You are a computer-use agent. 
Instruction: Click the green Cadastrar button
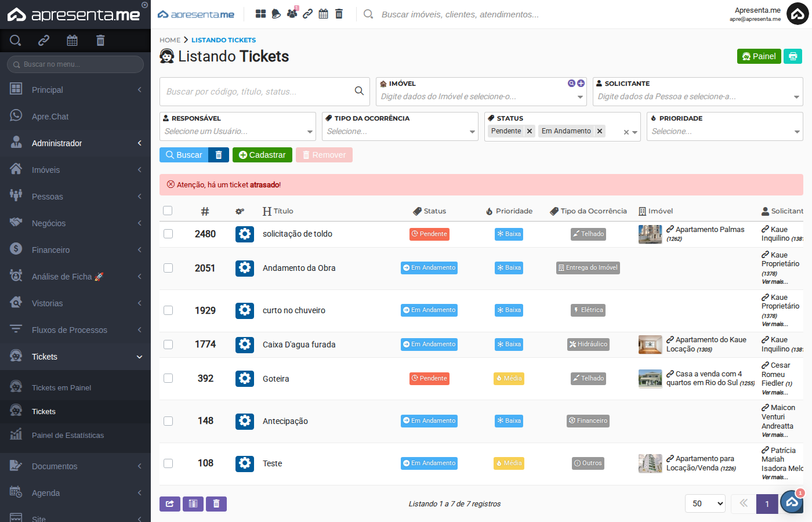click(262, 155)
